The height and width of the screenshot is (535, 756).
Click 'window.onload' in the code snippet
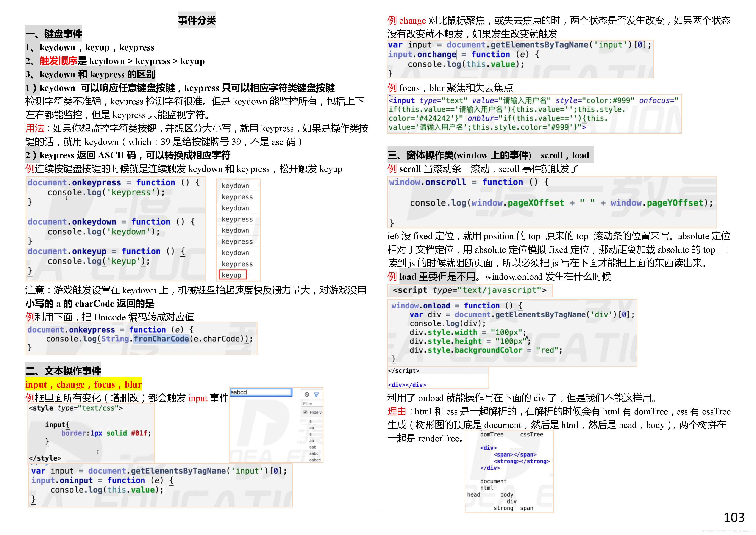(x=420, y=305)
